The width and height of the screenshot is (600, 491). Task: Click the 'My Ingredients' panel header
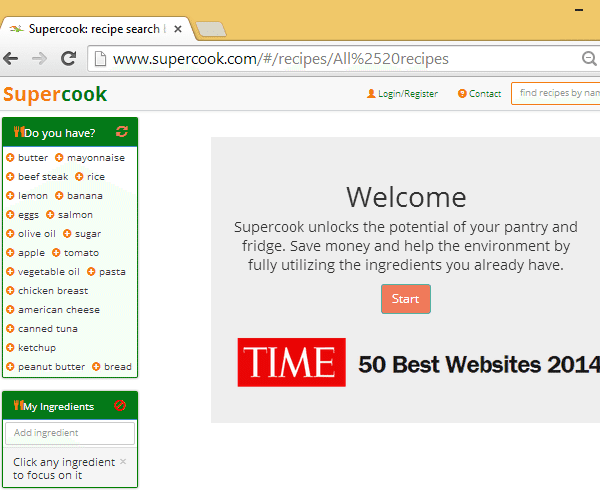click(x=70, y=406)
